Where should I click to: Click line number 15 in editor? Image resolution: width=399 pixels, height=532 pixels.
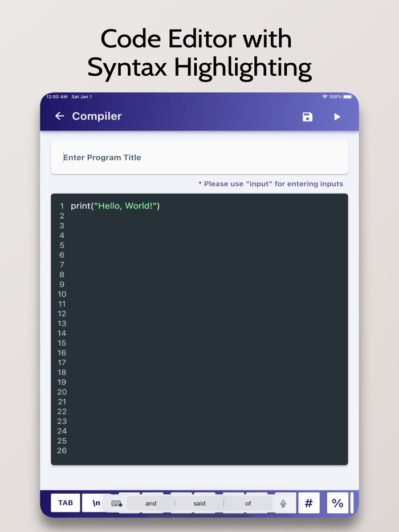(62, 343)
